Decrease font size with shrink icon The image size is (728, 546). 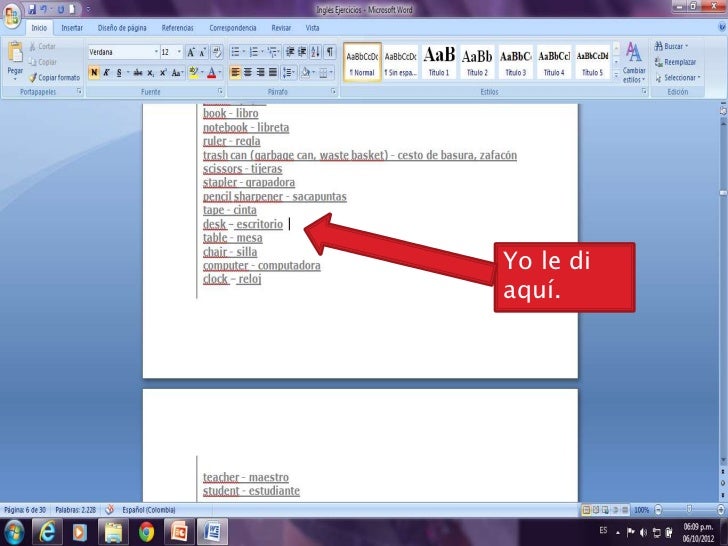pyautogui.click(x=202, y=52)
